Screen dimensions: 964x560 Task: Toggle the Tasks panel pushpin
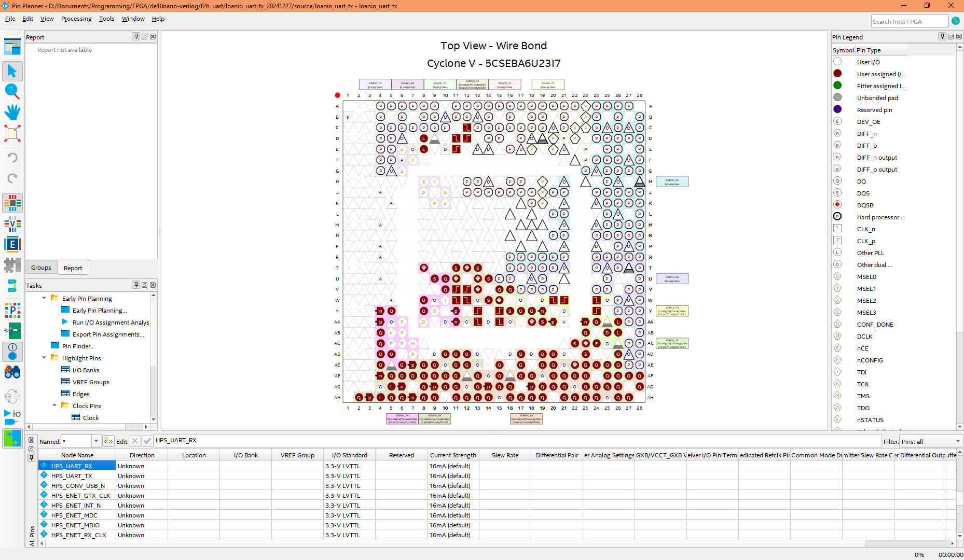[x=136, y=285]
